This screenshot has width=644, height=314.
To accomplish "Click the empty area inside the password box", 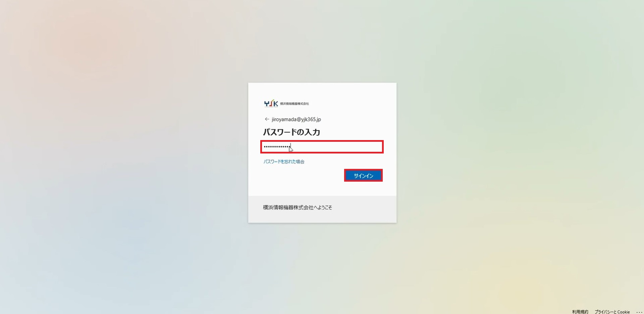I will click(x=337, y=147).
